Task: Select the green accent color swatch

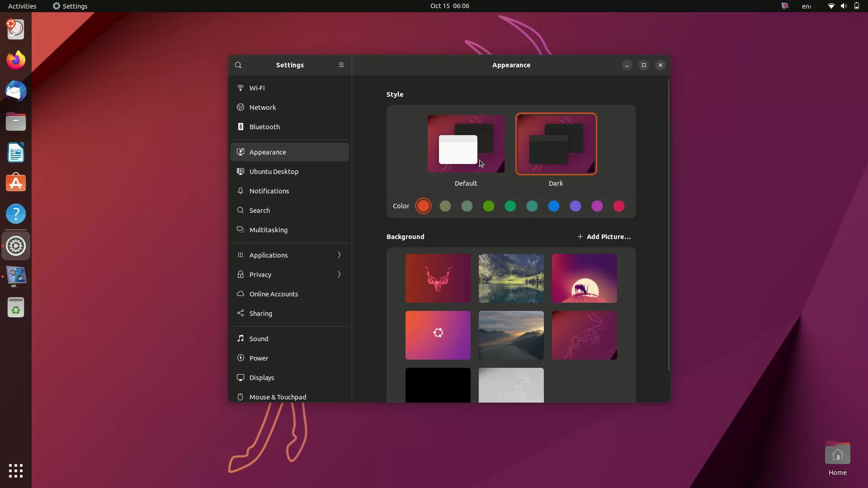Action: pos(488,206)
